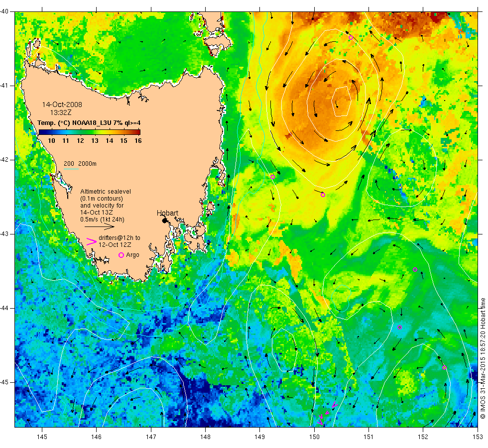Click the 200 2000m depth contour label
Screen dimensions: 488x448
coord(80,164)
